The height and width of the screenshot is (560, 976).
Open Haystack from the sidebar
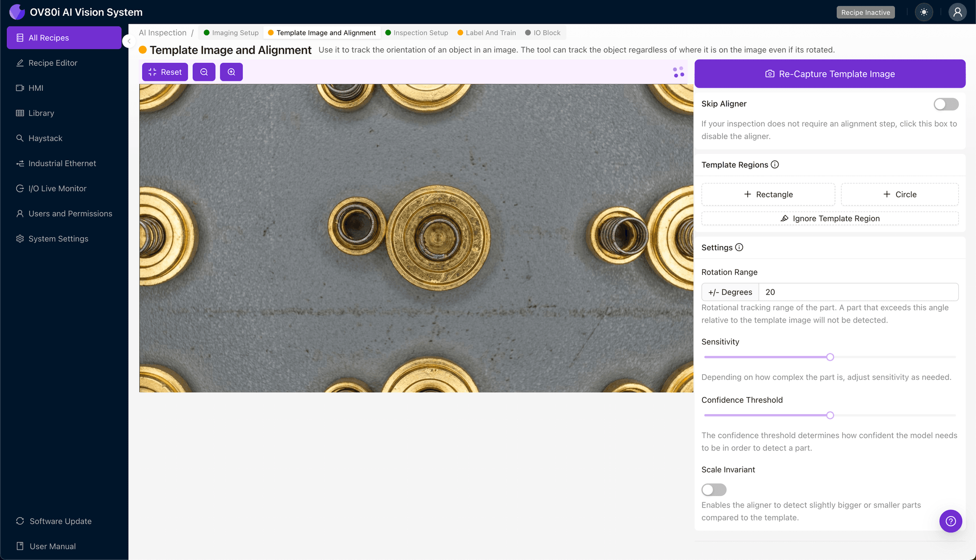coord(45,138)
